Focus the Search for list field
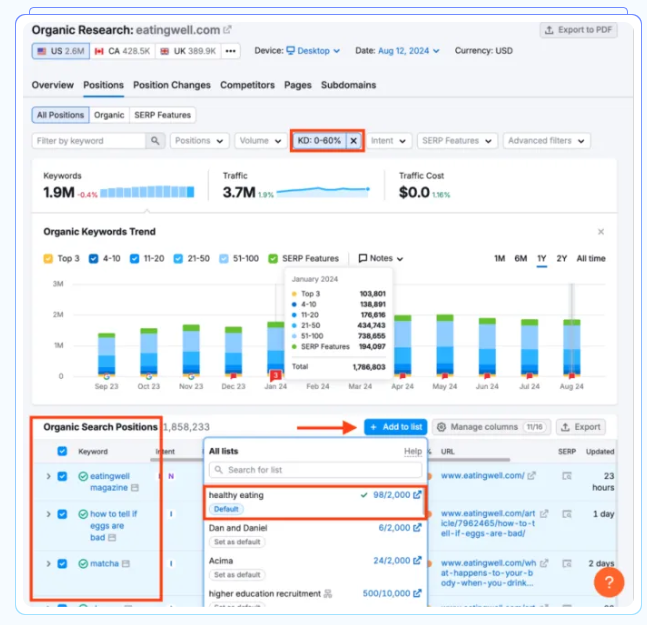Screen dimensions: 647x625 tap(316, 470)
